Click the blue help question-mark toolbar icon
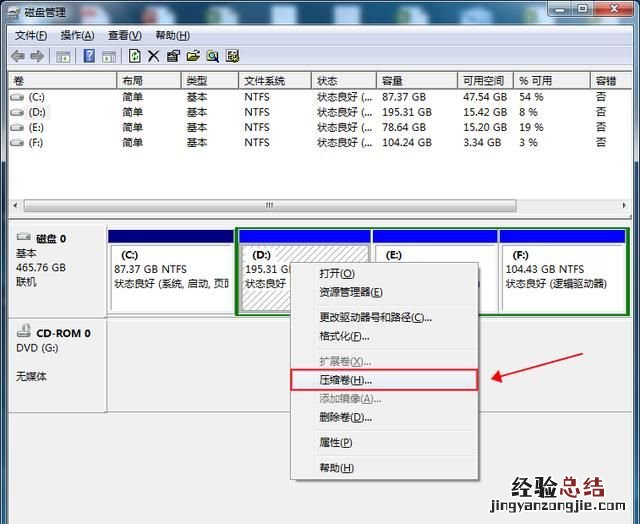 click(89, 56)
